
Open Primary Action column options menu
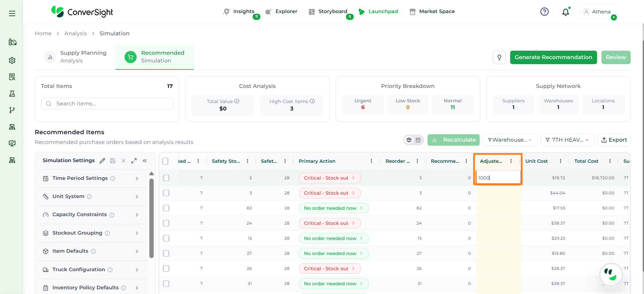coord(371,161)
